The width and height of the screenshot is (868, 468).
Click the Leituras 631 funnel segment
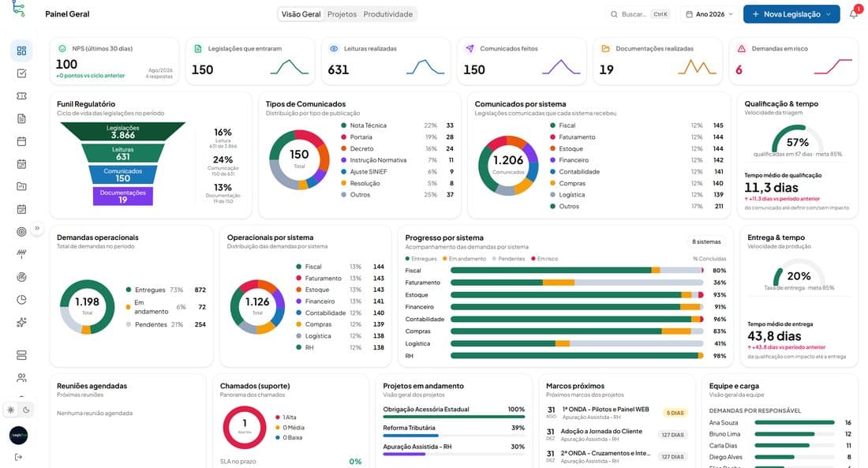point(123,153)
